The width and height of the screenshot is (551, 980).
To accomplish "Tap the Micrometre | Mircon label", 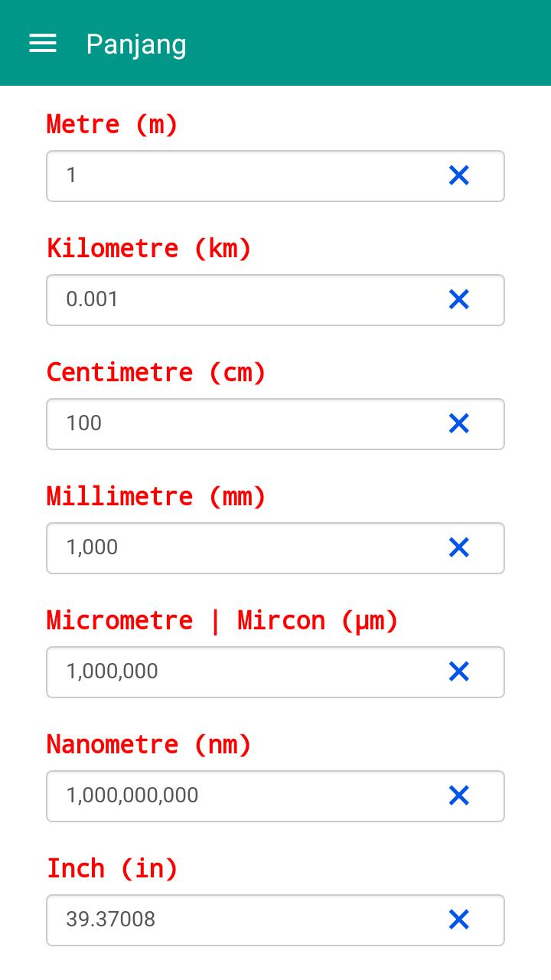I will coord(223,620).
